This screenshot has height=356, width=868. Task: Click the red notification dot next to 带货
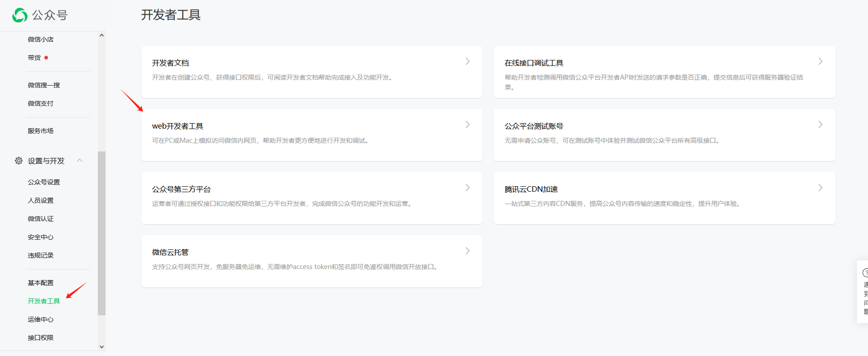pos(46,58)
